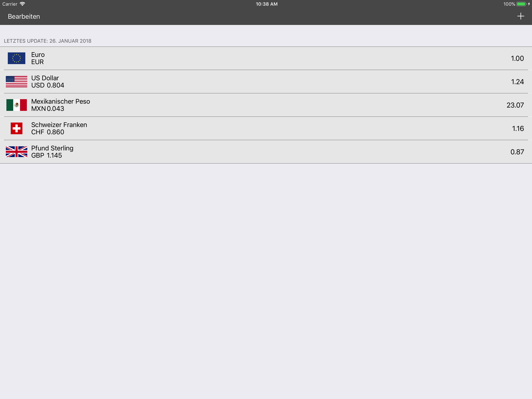Edit the Euro amount 1.00

(517, 58)
